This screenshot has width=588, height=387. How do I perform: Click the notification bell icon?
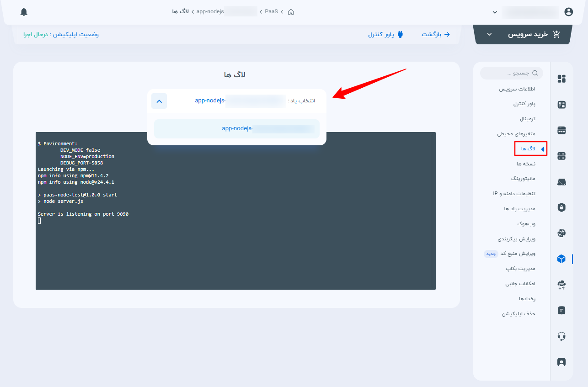pos(24,12)
